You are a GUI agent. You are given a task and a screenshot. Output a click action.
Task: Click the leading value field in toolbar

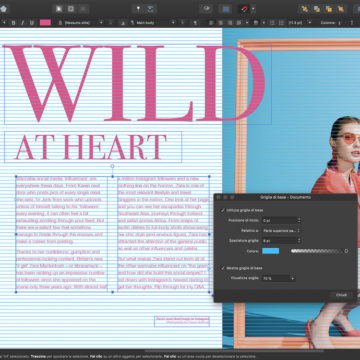[296, 23]
